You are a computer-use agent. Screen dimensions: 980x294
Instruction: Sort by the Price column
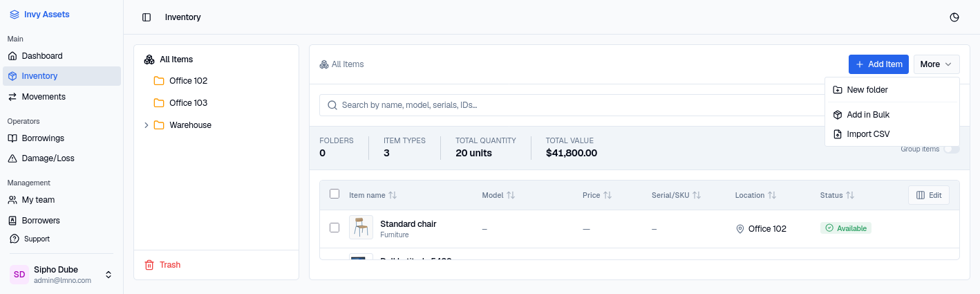click(597, 195)
